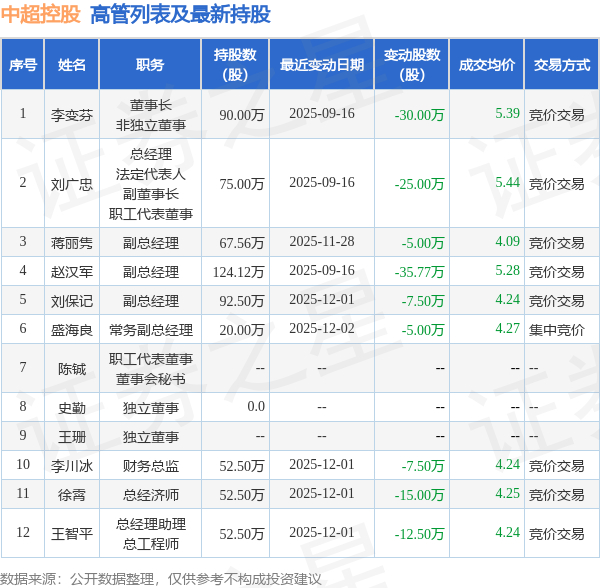
Task: Click the 总工程师 position text
Action: pos(150,544)
